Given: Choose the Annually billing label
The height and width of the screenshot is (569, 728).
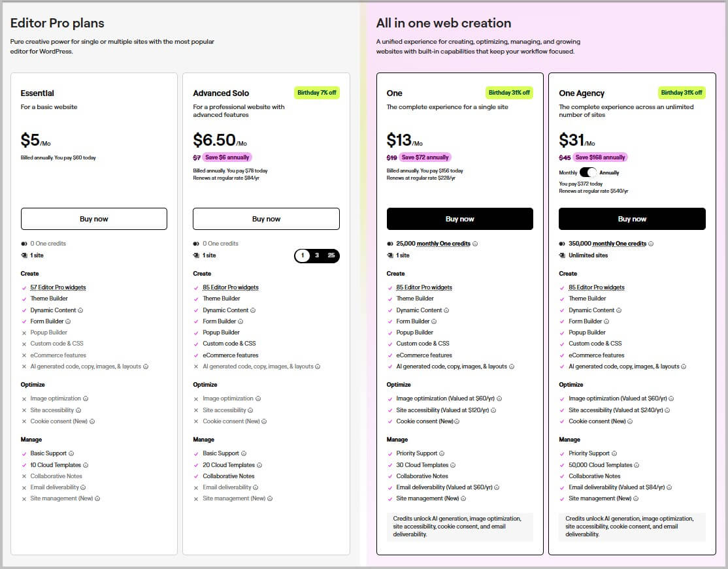Looking at the screenshot, I should click(609, 172).
